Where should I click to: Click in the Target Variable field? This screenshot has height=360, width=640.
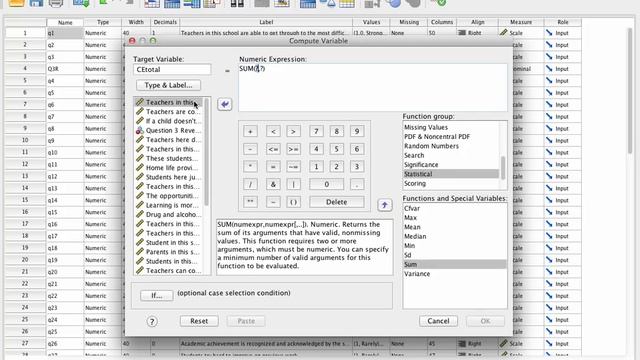(x=172, y=69)
